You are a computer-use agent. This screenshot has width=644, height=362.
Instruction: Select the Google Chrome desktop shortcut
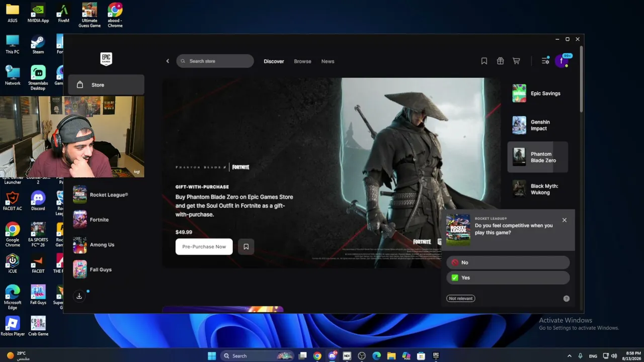click(13, 235)
